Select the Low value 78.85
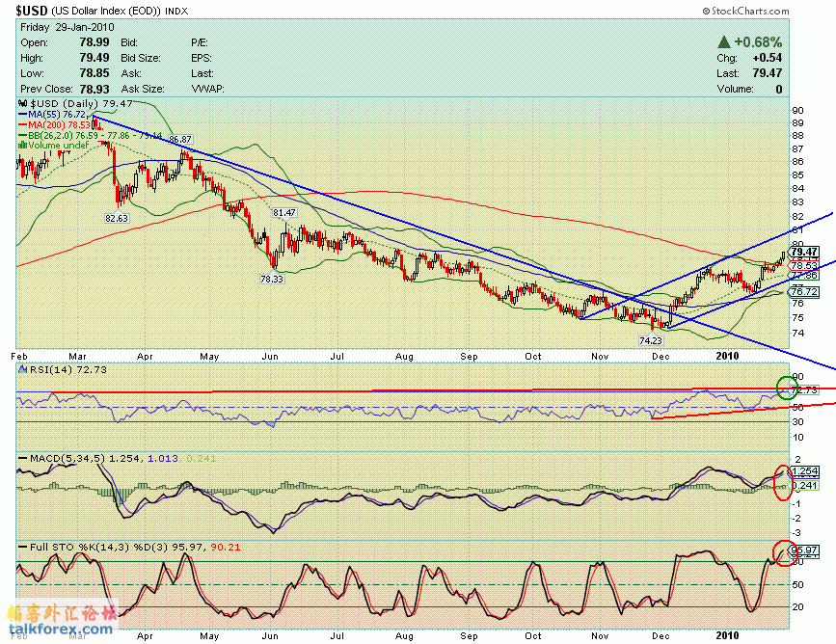Screen dimensions: 836x644 [x=94, y=73]
